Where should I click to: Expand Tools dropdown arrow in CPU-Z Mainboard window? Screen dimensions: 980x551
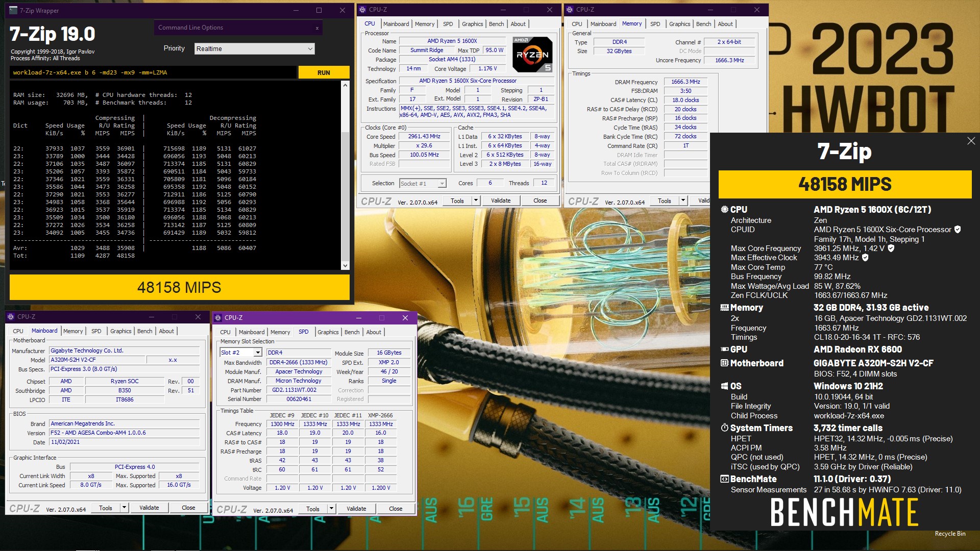pos(124,508)
